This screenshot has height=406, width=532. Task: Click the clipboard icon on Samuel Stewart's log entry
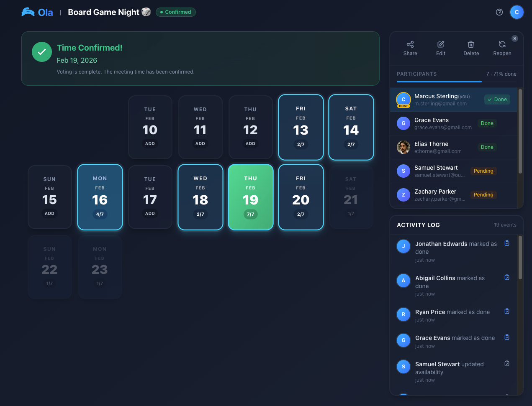click(x=507, y=363)
